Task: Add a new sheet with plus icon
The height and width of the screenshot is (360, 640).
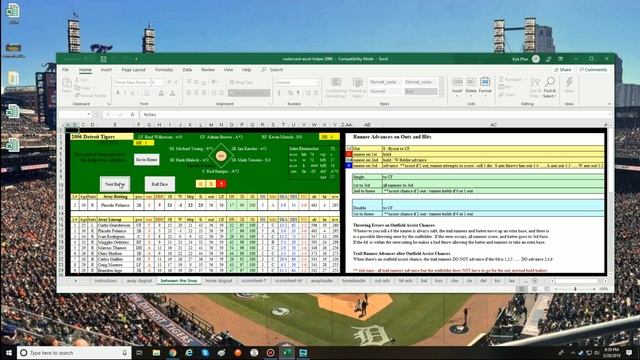Action: pyautogui.click(x=535, y=281)
